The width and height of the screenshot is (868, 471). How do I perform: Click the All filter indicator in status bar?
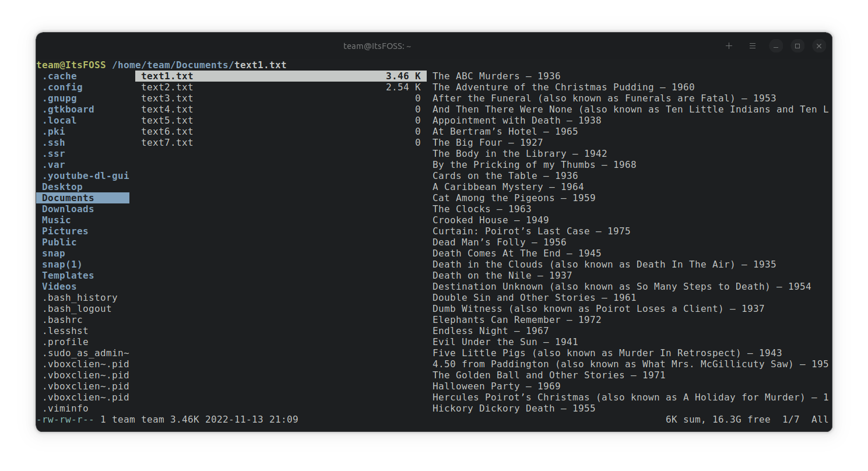(x=820, y=419)
